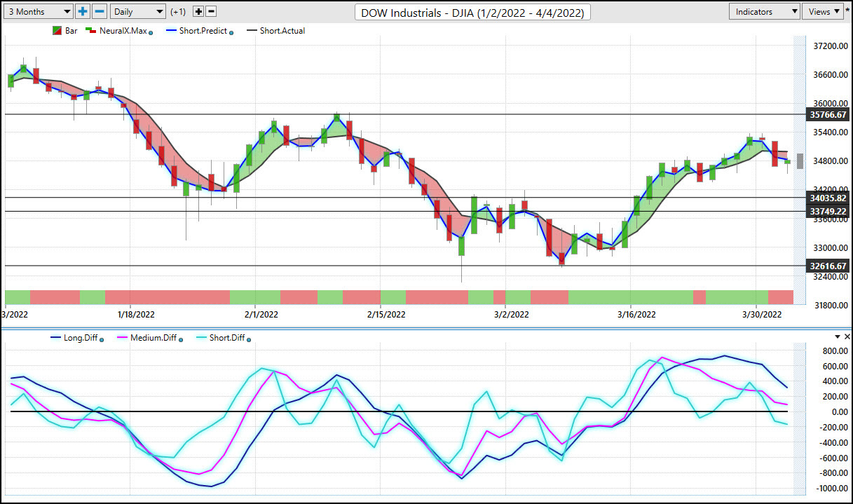Image resolution: width=853 pixels, height=504 pixels.
Task: Open the Daily interval dropdown
Action: [138, 11]
